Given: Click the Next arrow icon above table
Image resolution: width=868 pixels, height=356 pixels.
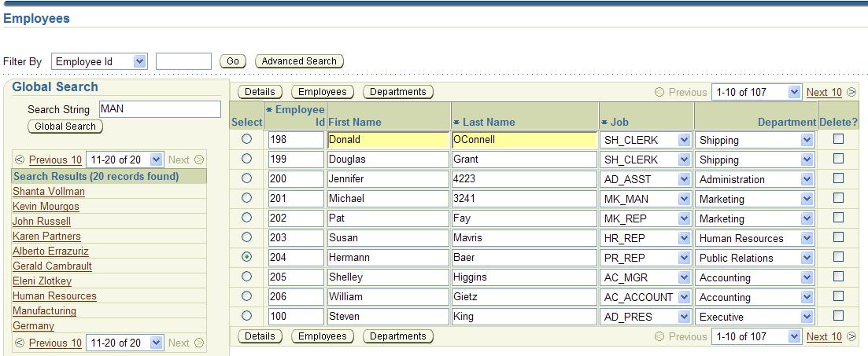Looking at the screenshot, I should (x=851, y=93).
